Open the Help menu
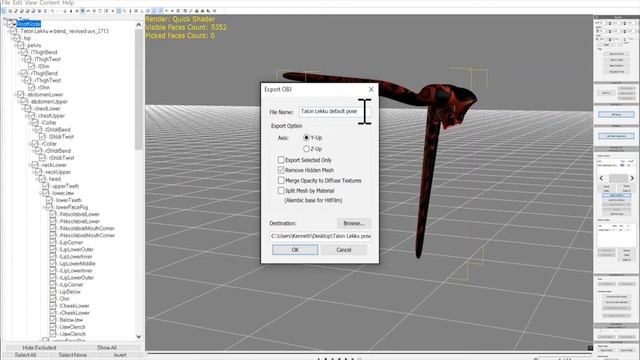The height and width of the screenshot is (360, 640). (x=68, y=2)
